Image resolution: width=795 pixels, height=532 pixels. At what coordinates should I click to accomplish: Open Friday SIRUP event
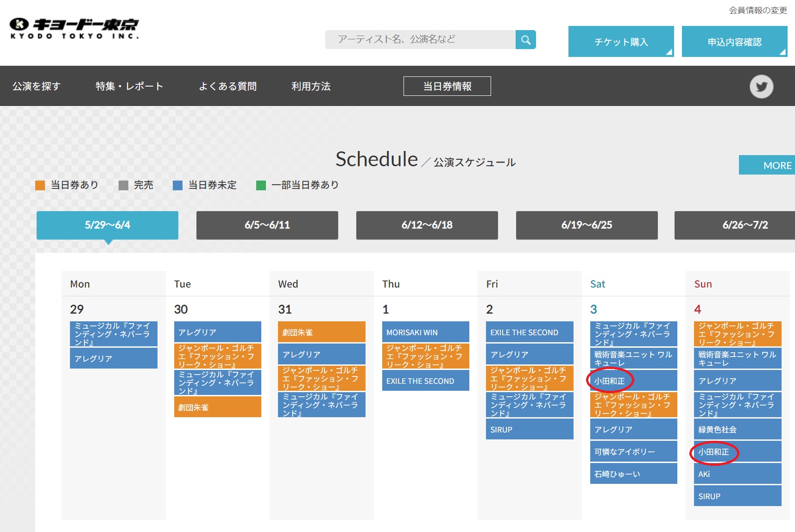pyautogui.click(x=530, y=429)
